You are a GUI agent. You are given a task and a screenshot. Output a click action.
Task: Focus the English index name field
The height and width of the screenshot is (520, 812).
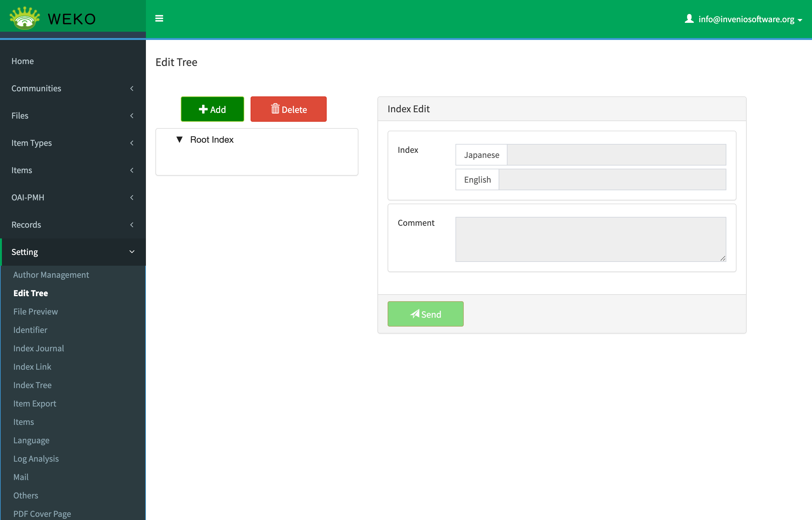612,180
